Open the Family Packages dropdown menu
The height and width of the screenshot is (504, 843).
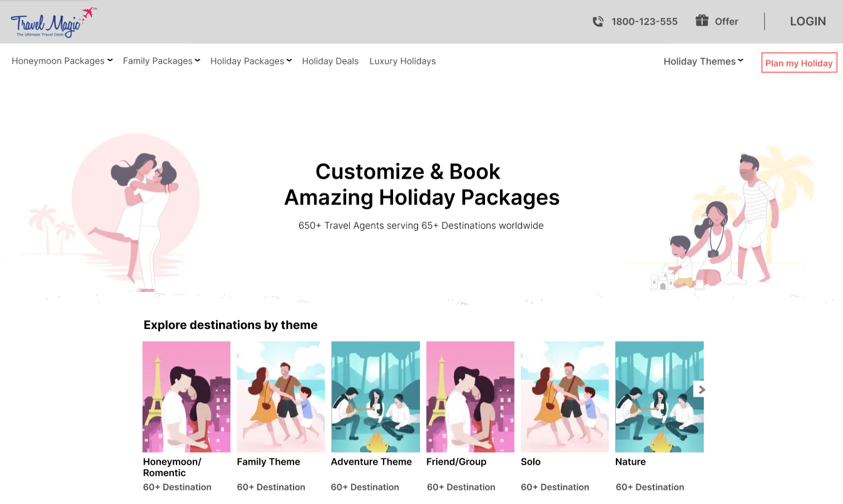click(161, 61)
